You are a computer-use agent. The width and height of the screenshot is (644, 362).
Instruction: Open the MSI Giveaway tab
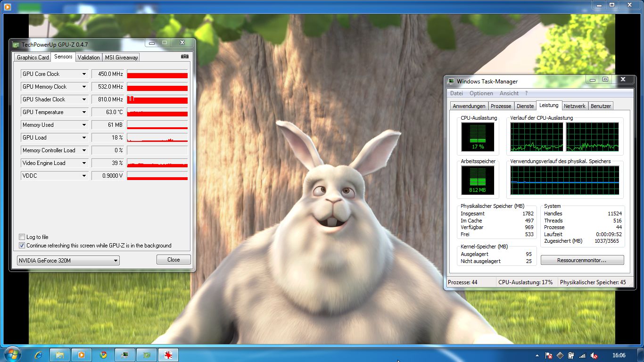121,58
